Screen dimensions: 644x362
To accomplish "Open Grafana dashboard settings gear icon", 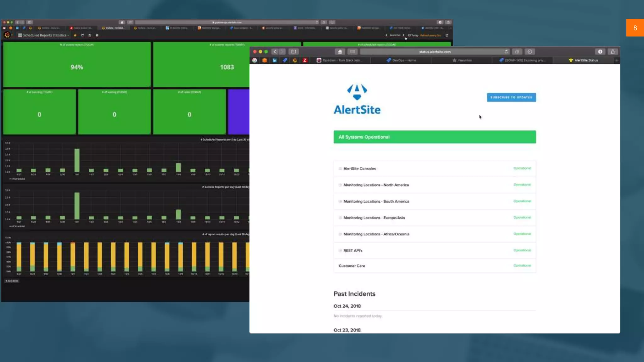I will click(x=97, y=35).
